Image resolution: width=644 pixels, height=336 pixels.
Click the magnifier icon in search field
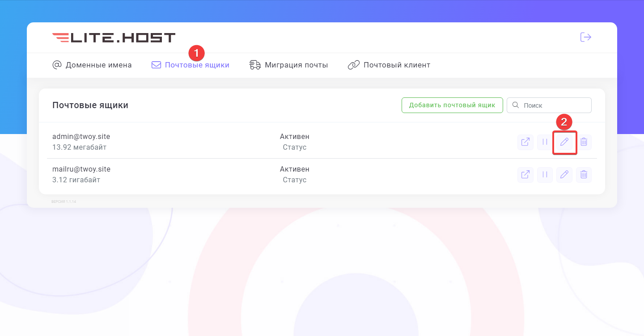[515, 105]
